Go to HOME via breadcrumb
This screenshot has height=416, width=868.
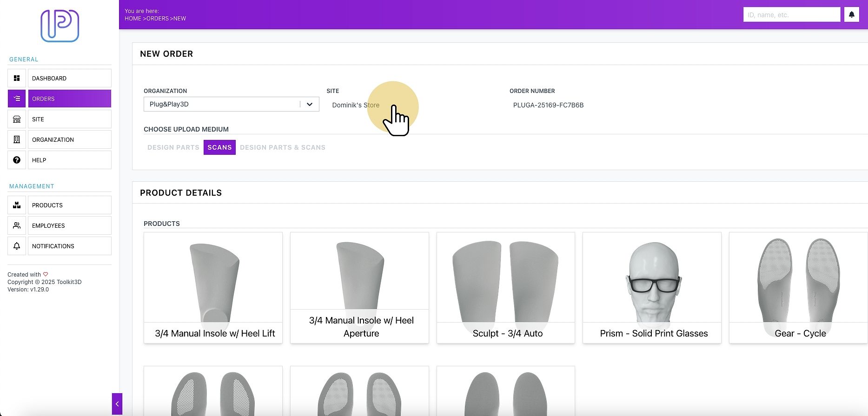tap(133, 19)
